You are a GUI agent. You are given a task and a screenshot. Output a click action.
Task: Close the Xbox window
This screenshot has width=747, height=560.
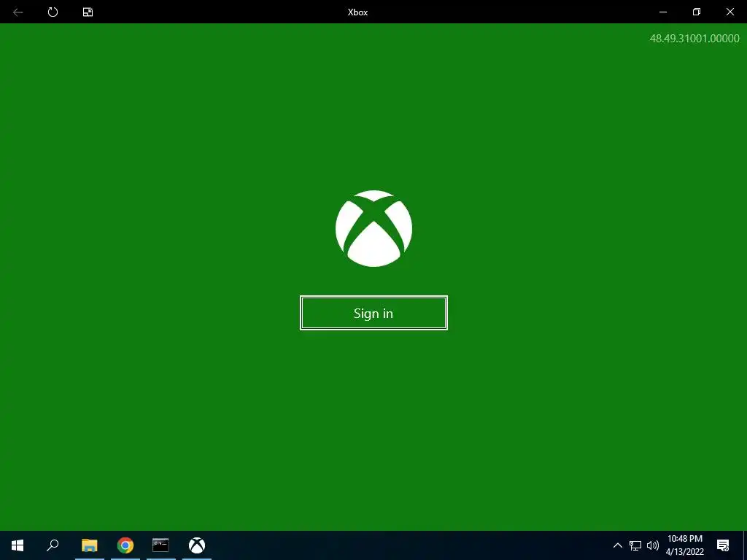click(x=729, y=12)
